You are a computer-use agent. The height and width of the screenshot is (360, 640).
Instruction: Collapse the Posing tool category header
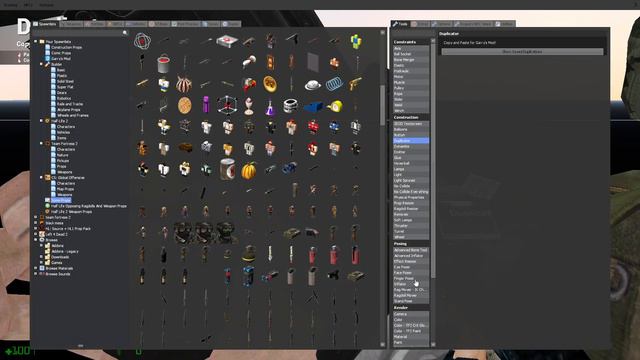point(411,244)
